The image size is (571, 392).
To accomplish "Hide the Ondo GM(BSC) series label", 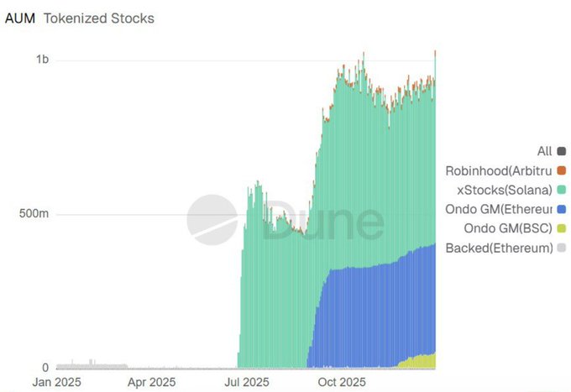I will 508,229.
